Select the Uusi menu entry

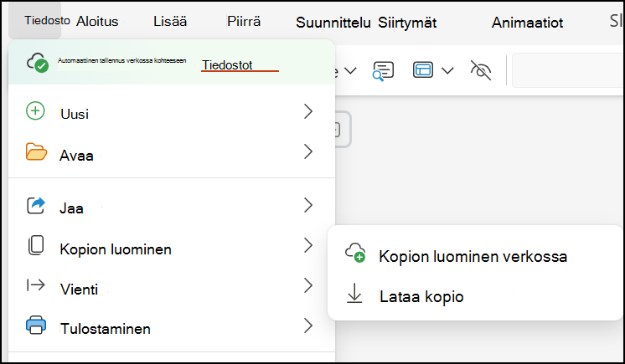point(172,113)
